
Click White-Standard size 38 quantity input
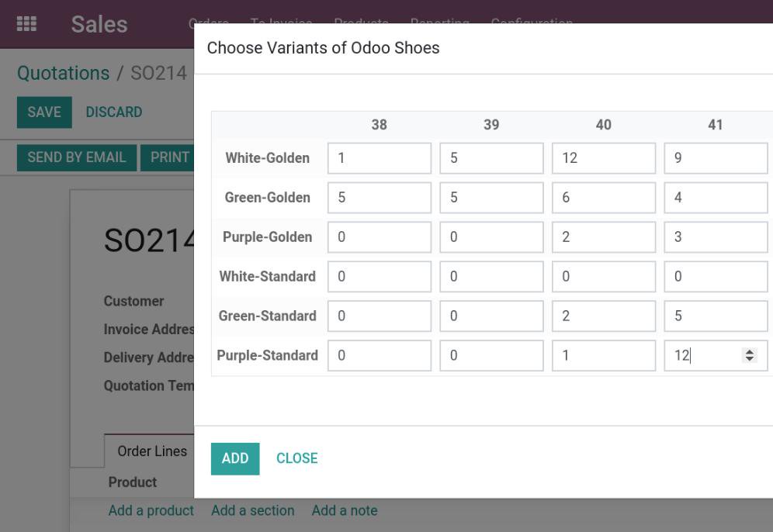pyautogui.click(x=379, y=277)
